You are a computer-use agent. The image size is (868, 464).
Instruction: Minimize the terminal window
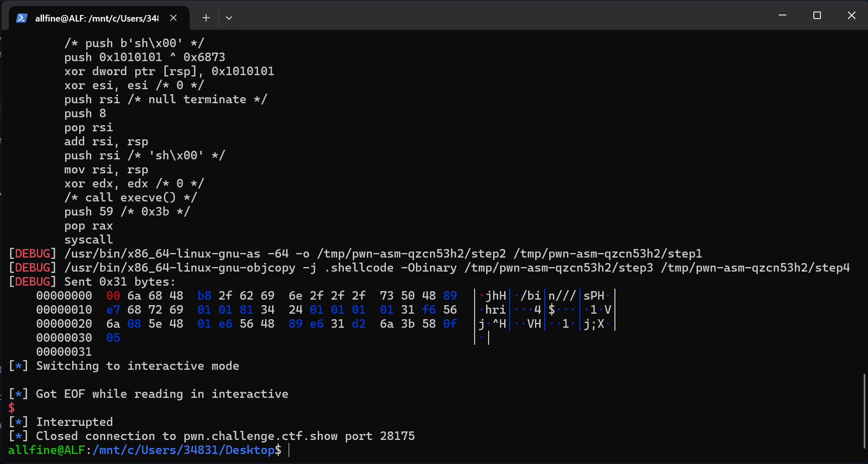[782, 16]
